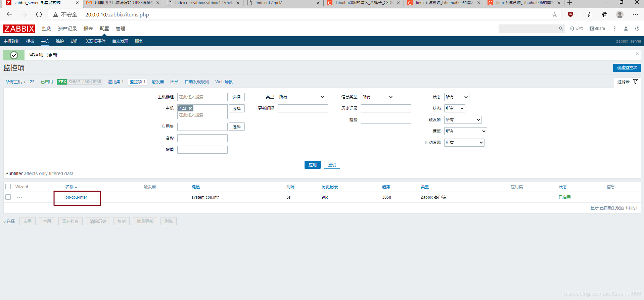Open the 自动发现 filter dropdown
The image size is (644, 300).
(x=464, y=143)
